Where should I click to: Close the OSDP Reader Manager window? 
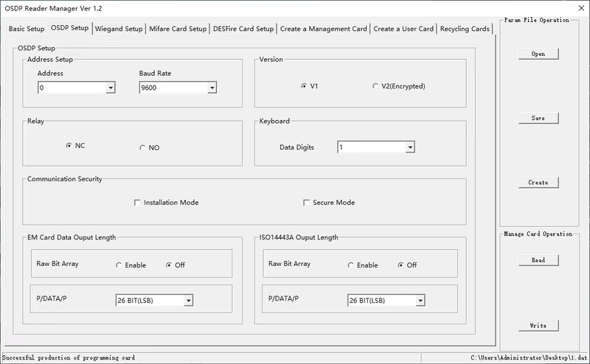coord(580,8)
